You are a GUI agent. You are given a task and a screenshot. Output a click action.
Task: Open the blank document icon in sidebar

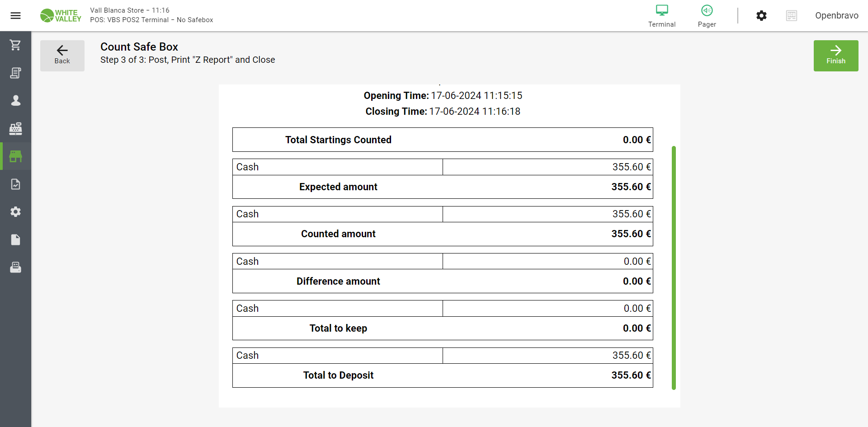pyautogui.click(x=15, y=239)
